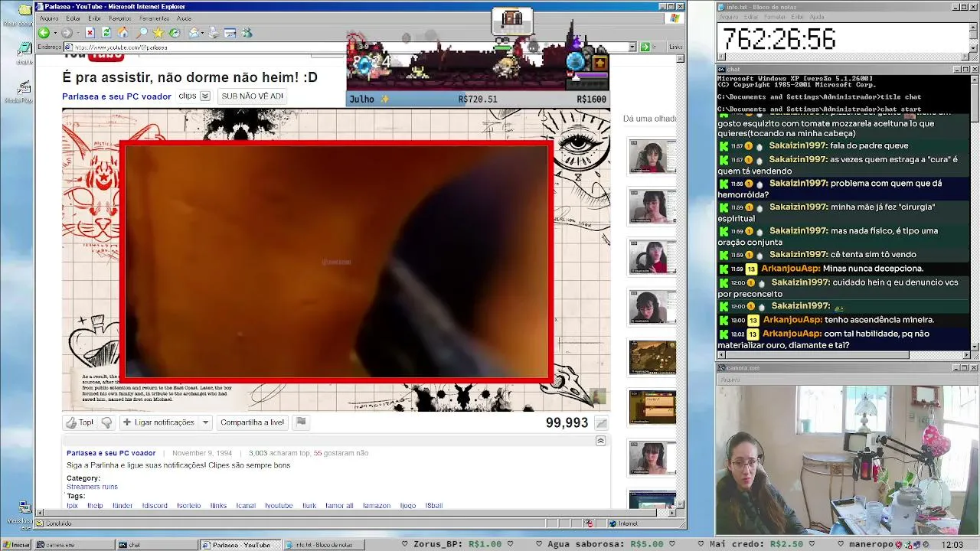Print the page with the printer icon
The image size is (980, 551).
tap(214, 33)
